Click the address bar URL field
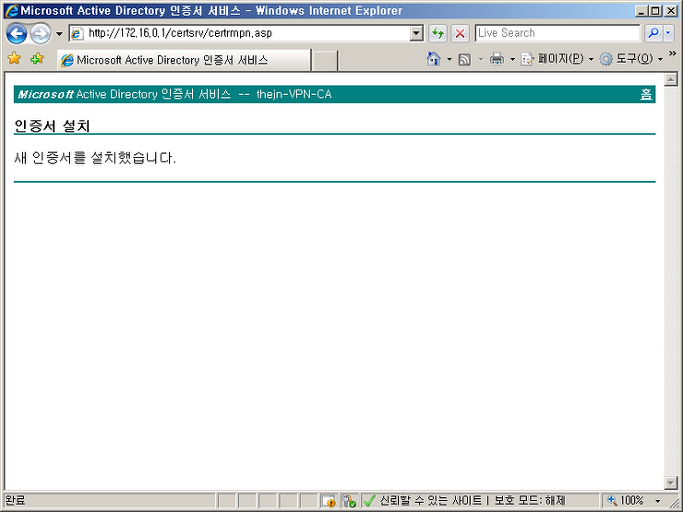 point(247,33)
